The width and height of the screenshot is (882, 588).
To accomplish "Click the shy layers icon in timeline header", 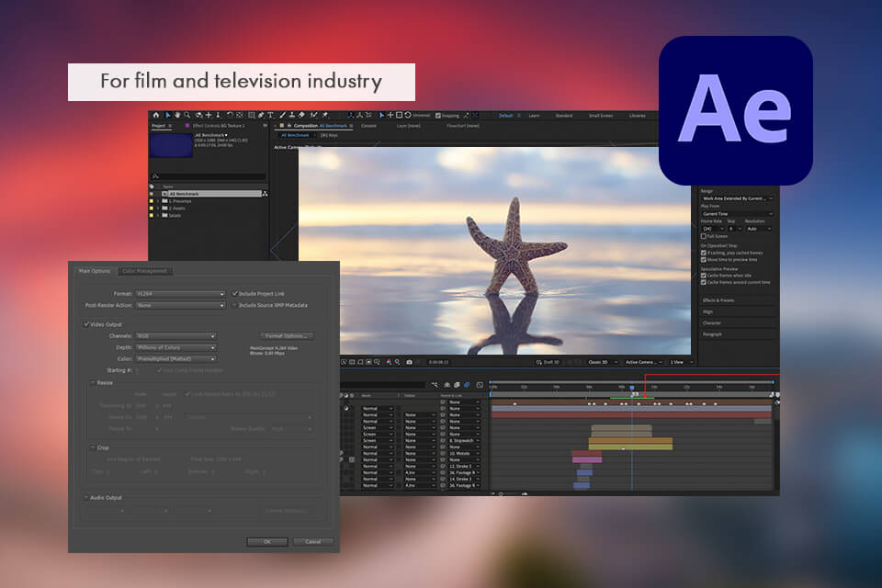I will pyautogui.click(x=447, y=385).
